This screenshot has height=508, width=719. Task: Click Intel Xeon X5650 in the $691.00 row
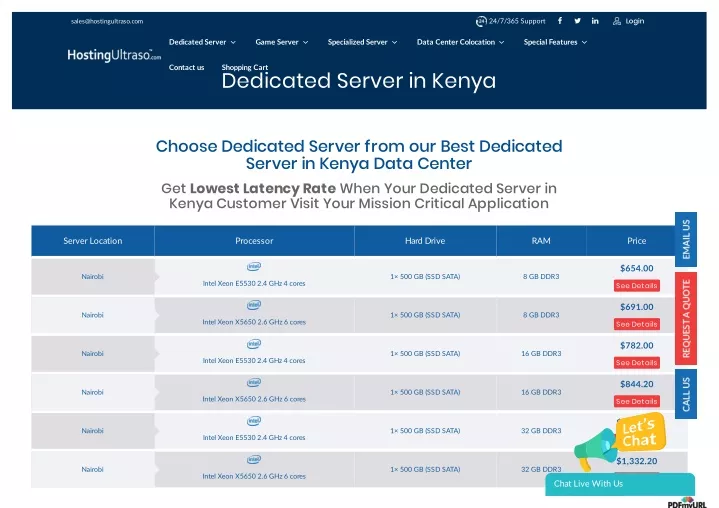(254, 322)
